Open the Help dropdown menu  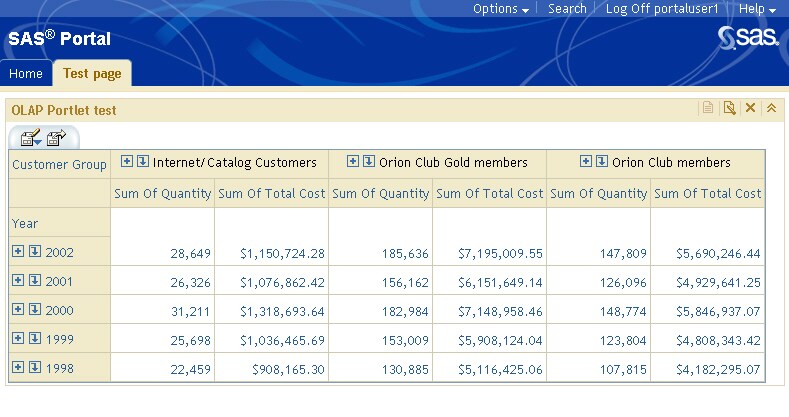coord(757,9)
